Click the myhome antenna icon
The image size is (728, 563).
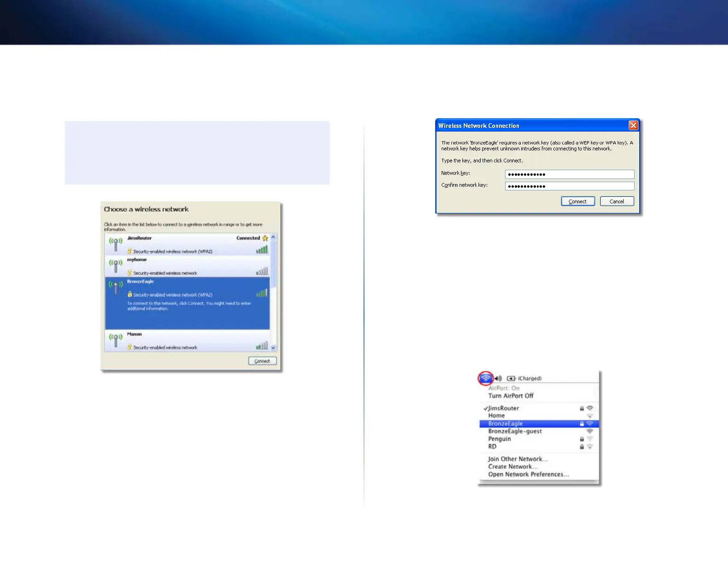pos(115,266)
